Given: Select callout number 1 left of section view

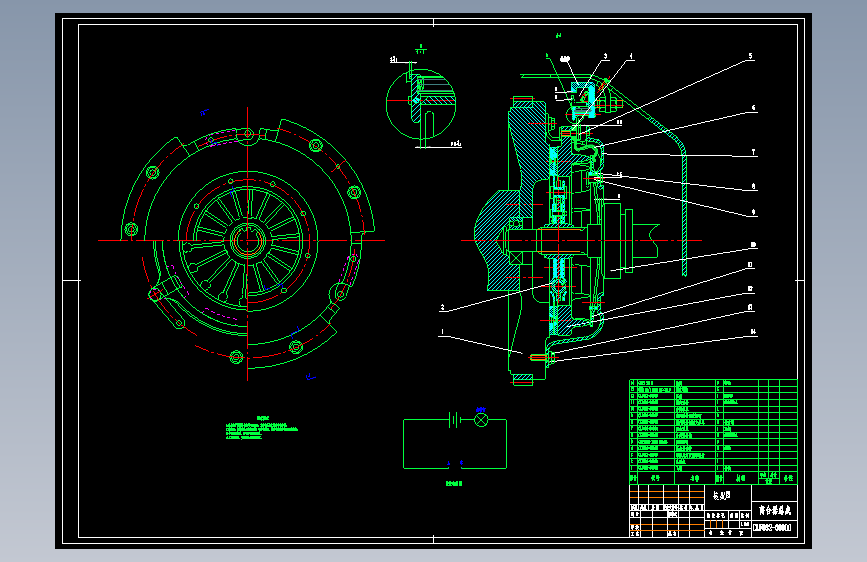Looking at the screenshot, I should tap(442, 332).
